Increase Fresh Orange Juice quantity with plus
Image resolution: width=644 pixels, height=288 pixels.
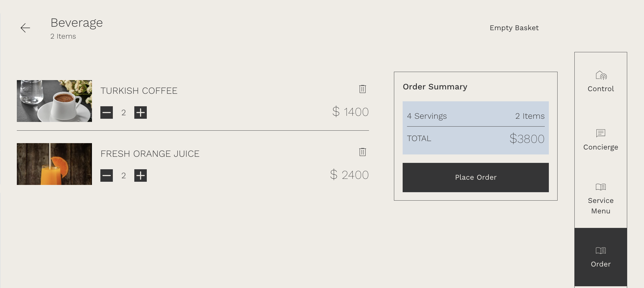[140, 176]
